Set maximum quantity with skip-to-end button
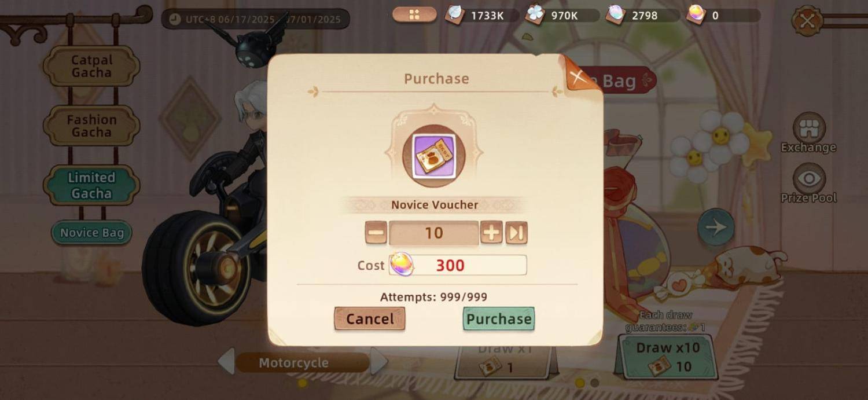868x400 pixels. [x=516, y=233]
